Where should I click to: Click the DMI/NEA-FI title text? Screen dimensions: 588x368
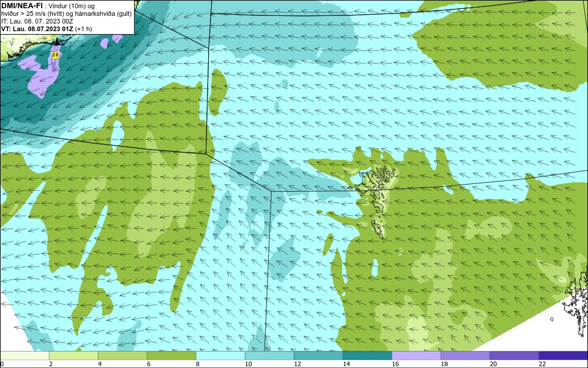[22, 6]
